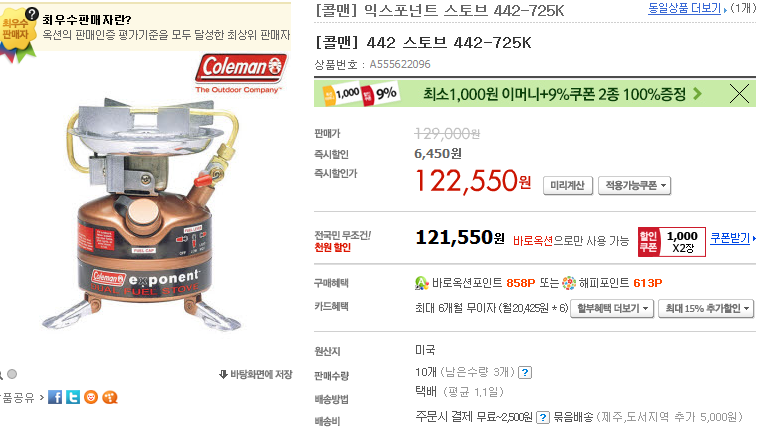Viewport: 773px width, 427px height.
Task: Share product via Twitter icon
Action: point(73,397)
